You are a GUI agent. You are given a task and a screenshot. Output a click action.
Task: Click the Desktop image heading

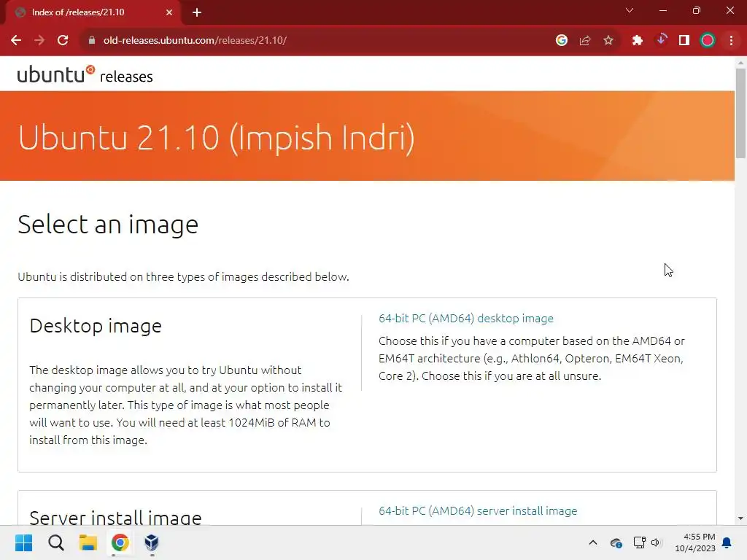pyautogui.click(x=96, y=326)
